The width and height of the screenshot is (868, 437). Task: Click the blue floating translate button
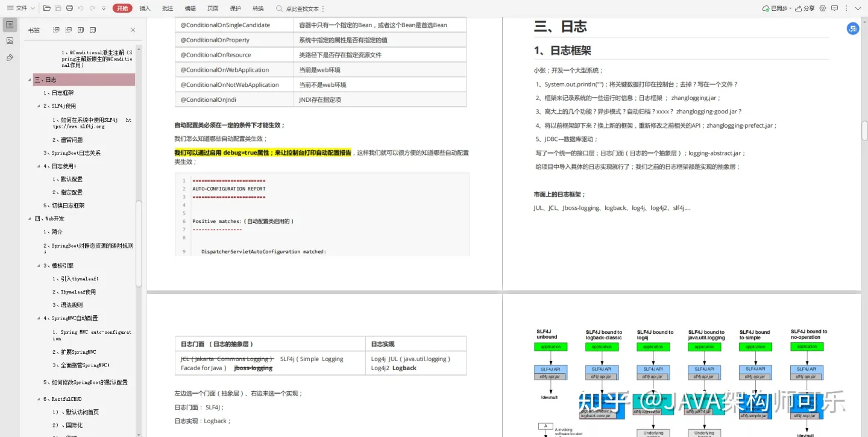point(853,28)
